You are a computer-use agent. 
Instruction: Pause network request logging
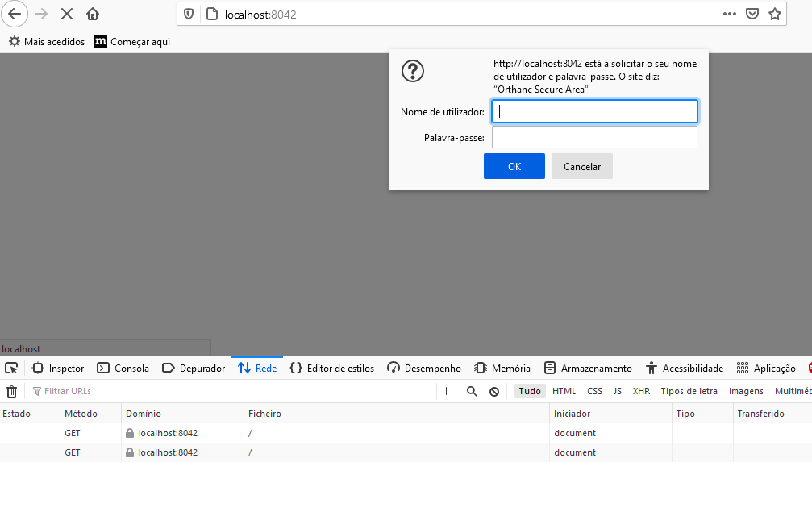pos(448,390)
